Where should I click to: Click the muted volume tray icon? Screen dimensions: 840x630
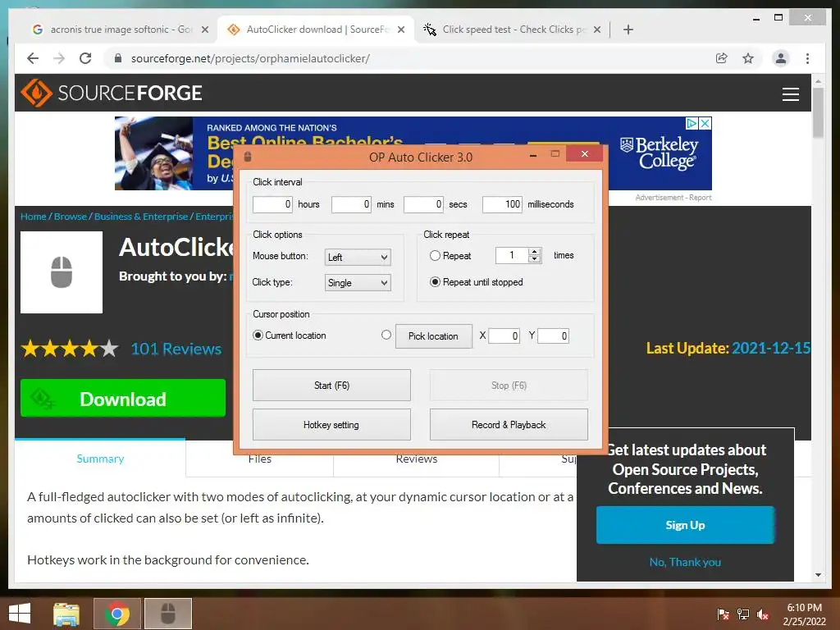pos(762,614)
